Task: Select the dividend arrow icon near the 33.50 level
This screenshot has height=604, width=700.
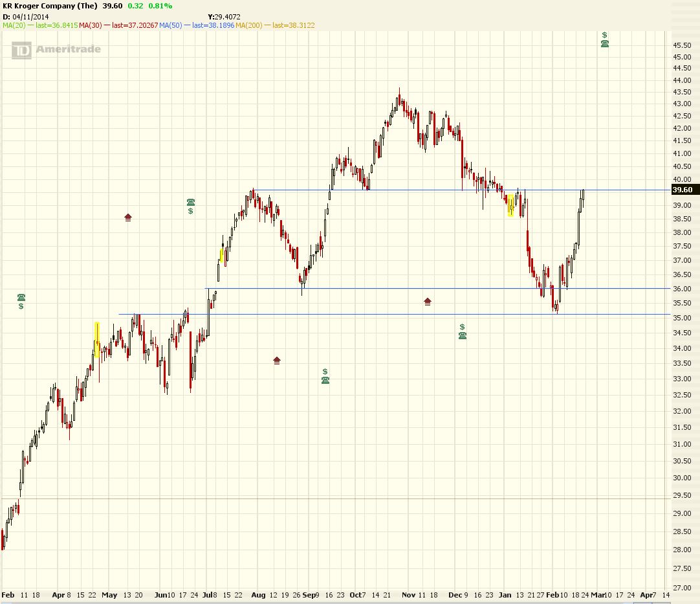Action: click(277, 361)
